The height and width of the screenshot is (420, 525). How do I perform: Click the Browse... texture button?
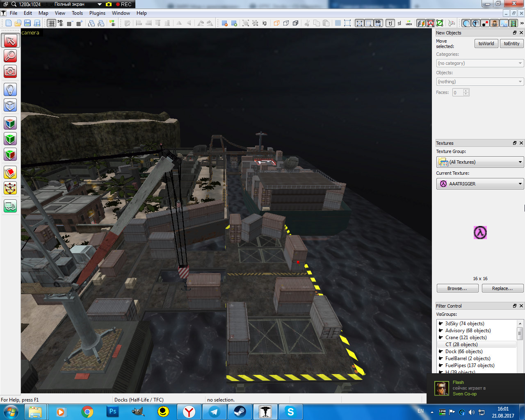(x=457, y=288)
